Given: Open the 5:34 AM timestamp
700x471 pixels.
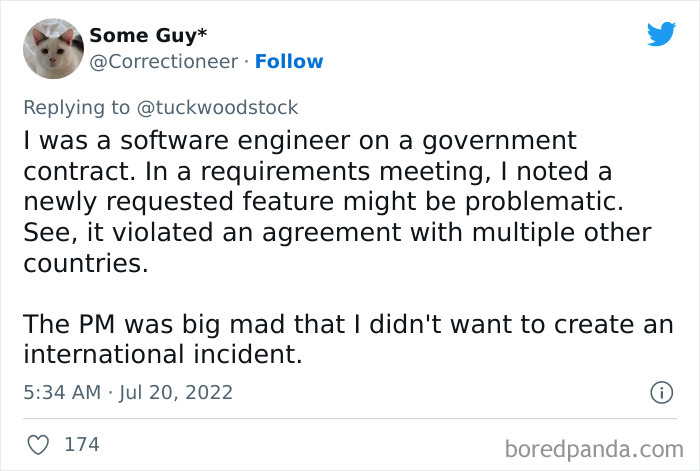Looking at the screenshot, I should coord(61,393).
